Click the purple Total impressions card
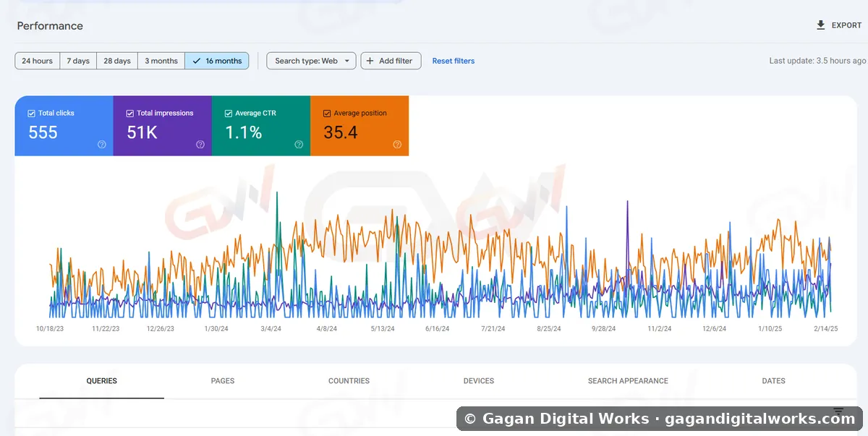 pos(163,126)
